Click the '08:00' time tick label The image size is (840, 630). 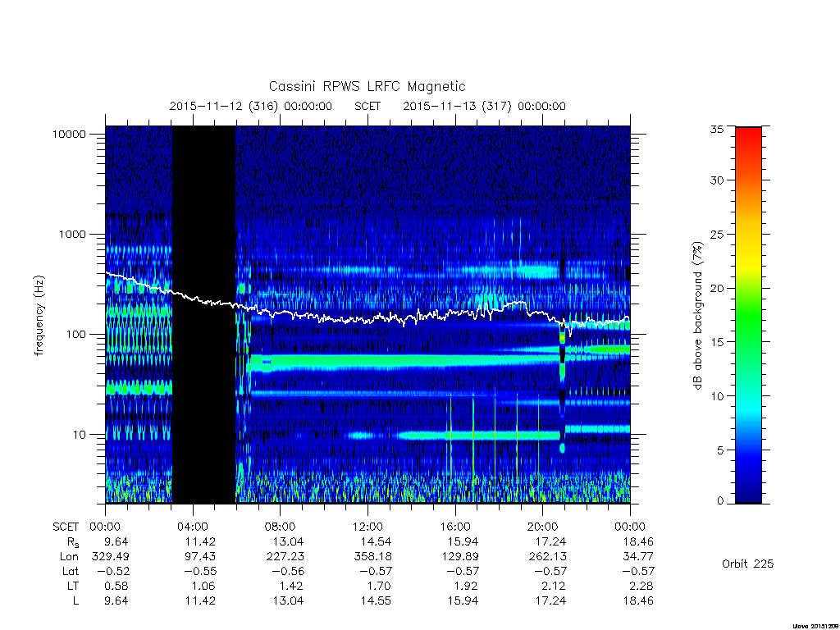click(280, 527)
